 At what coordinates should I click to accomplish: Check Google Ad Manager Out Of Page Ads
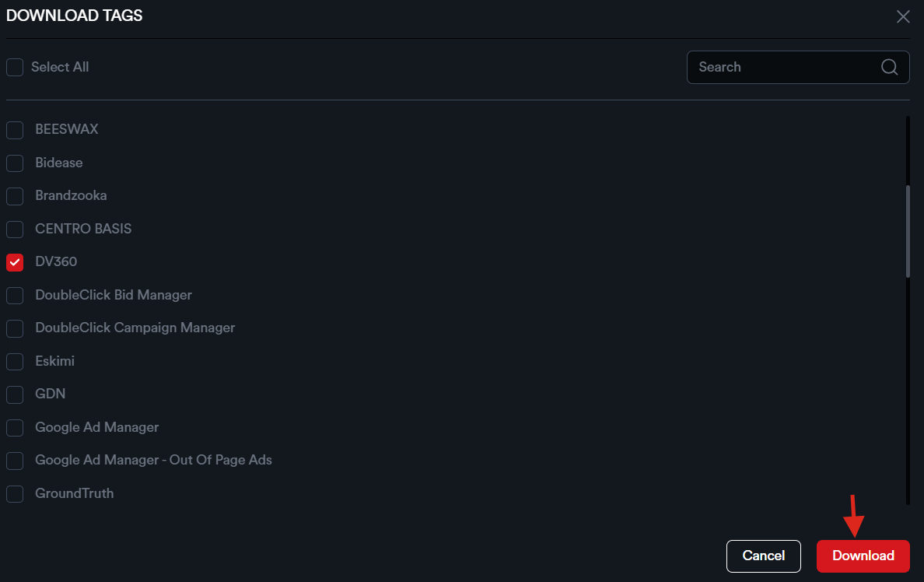[15, 461]
